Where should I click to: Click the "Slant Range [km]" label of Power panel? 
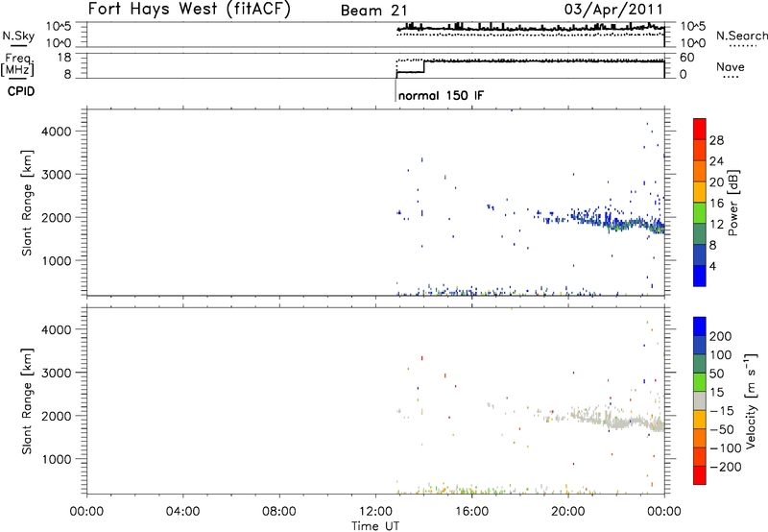point(27,203)
